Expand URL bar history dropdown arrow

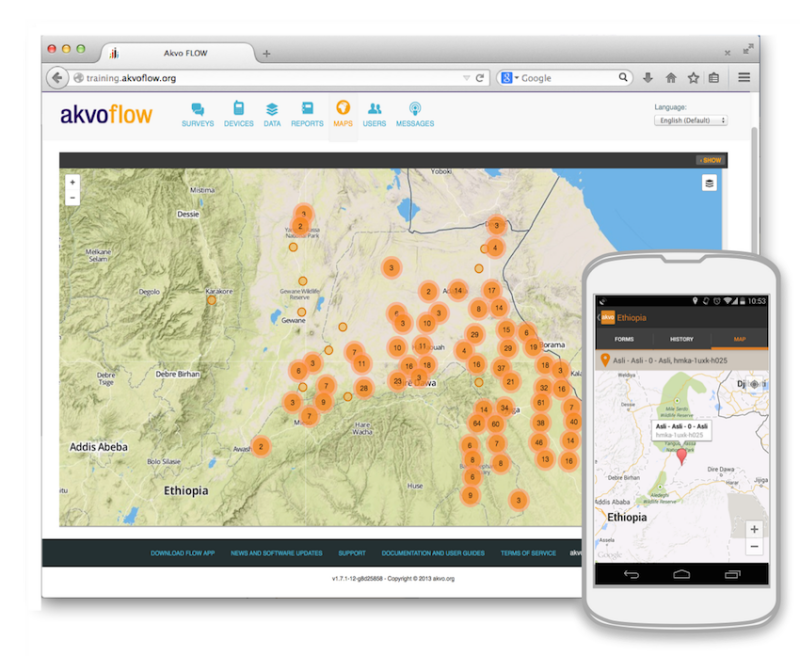click(x=466, y=78)
